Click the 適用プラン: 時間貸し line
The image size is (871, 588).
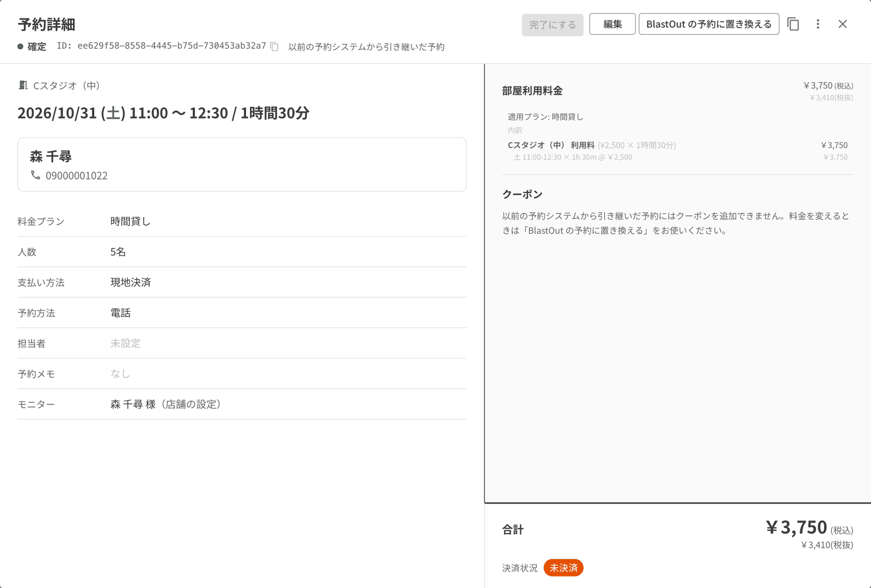point(545,117)
